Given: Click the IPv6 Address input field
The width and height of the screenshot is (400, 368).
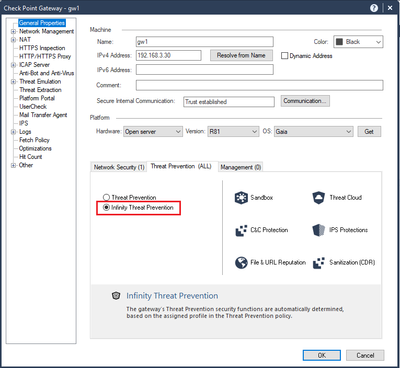Looking at the screenshot, I should point(205,70).
